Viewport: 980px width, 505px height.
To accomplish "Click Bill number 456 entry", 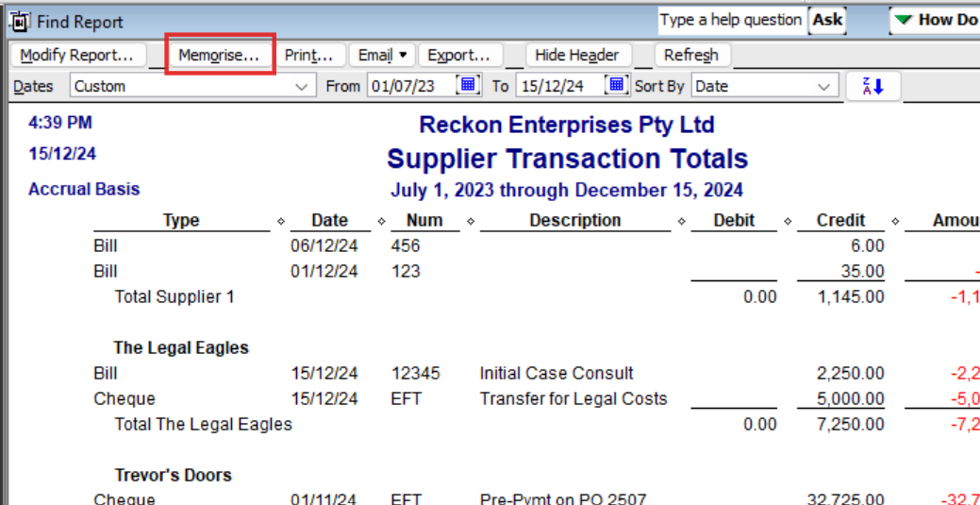I will pyautogui.click(x=406, y=246).
